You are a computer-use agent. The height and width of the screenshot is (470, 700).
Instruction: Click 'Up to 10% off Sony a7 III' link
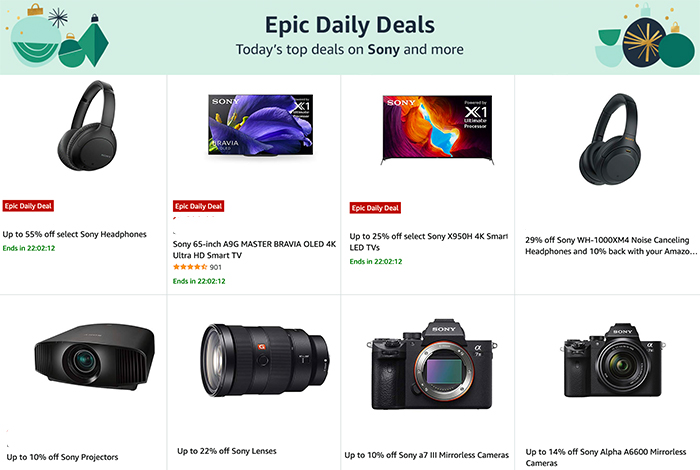tap(426, 455)
